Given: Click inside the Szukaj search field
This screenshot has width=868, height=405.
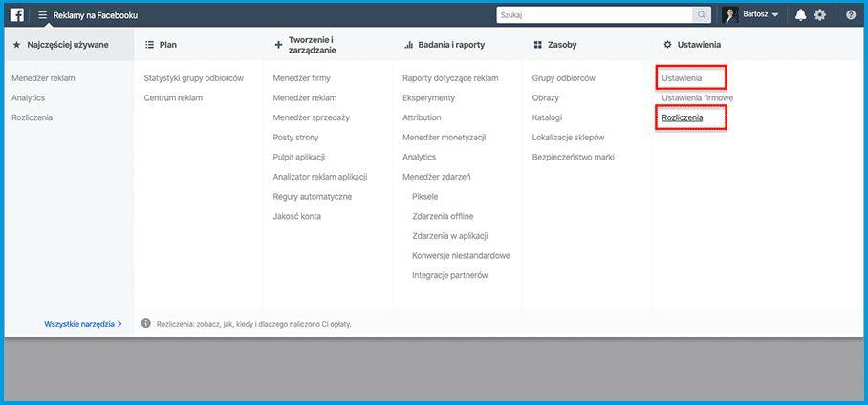Looking at the screenshot, I should 594,15.
